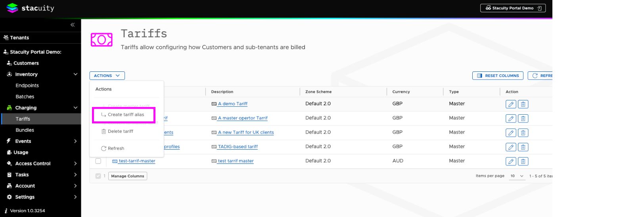Click the Tenants icon in sidebar

6,38
